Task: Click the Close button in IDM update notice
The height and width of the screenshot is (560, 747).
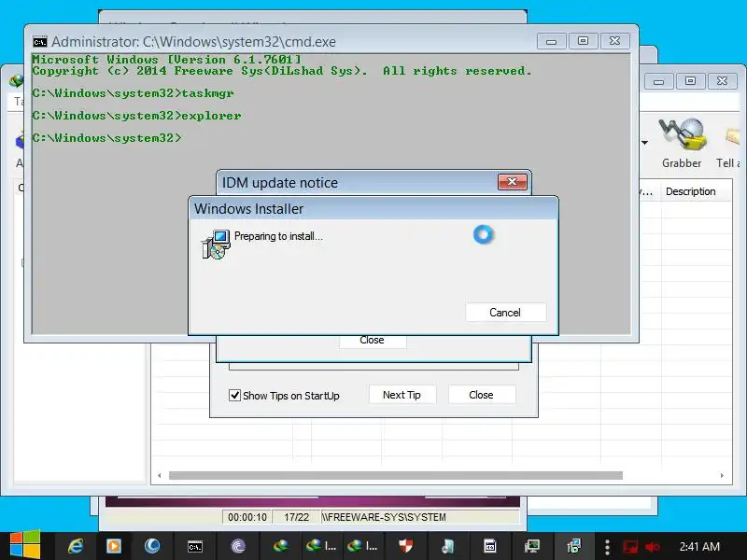Action: pyautogui.click(x=372, y=341)
